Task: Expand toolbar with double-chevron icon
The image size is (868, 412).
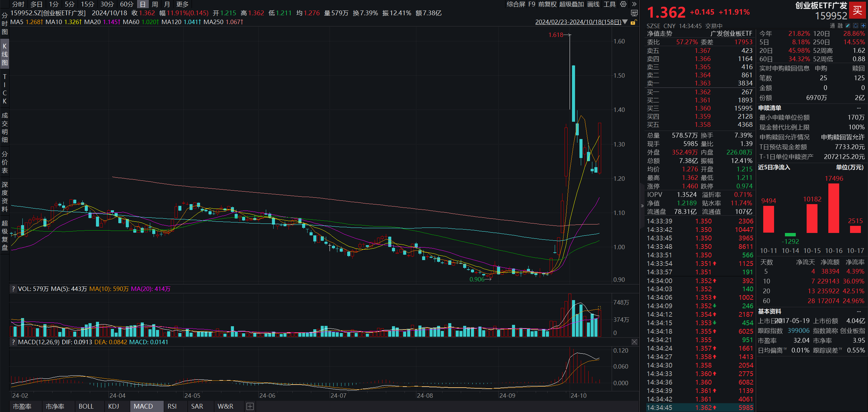Action: 634,4
